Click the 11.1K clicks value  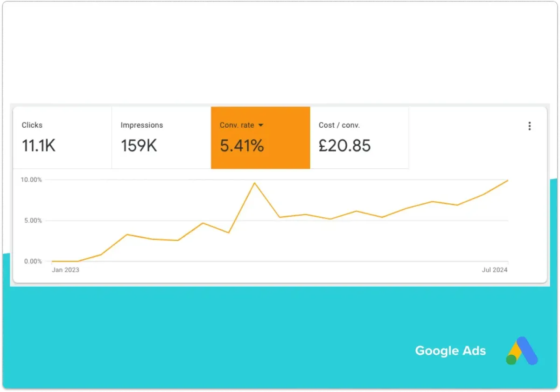coord(39,146)
